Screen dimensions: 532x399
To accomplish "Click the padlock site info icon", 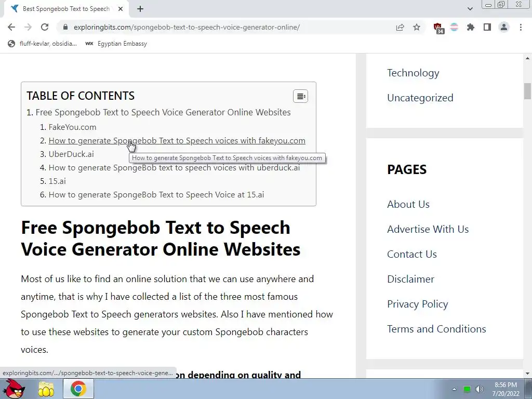I will 65,27.
